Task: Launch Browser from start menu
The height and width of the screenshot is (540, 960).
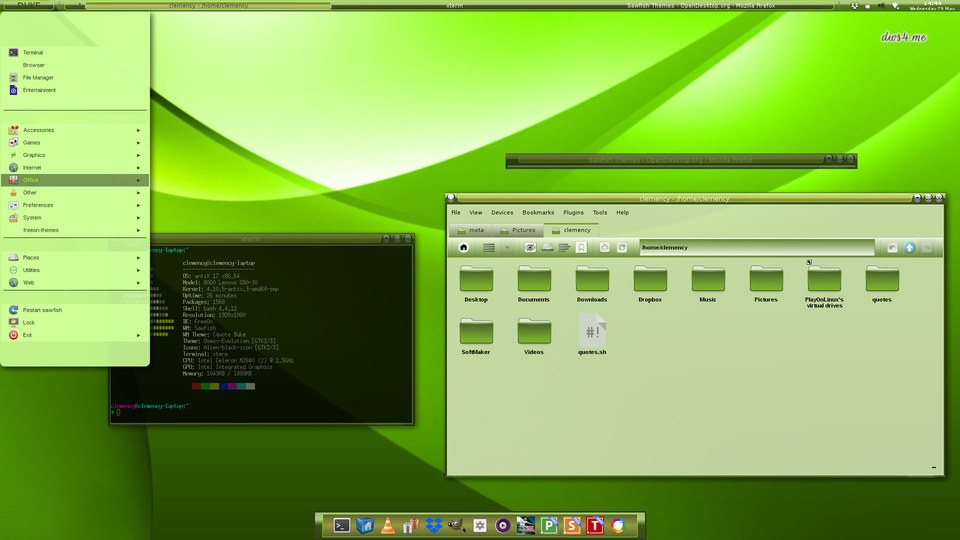Action: click(x=75, y=65)
